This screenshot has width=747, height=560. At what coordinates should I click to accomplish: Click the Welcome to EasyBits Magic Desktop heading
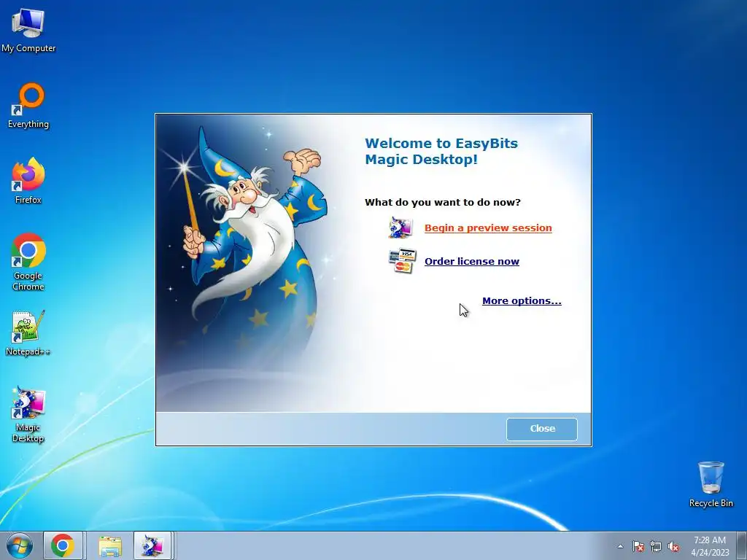point(441,152)
